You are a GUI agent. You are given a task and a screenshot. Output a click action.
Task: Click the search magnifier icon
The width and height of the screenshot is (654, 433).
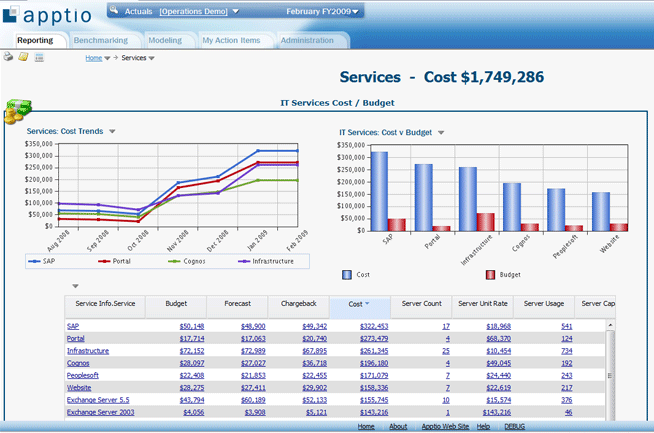pos(114,10)
